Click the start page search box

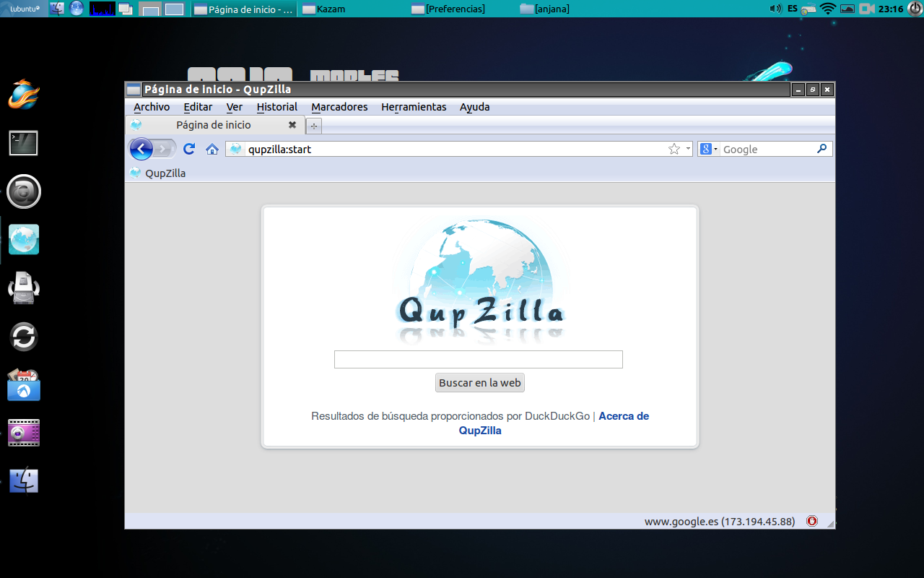click(479, 360)
